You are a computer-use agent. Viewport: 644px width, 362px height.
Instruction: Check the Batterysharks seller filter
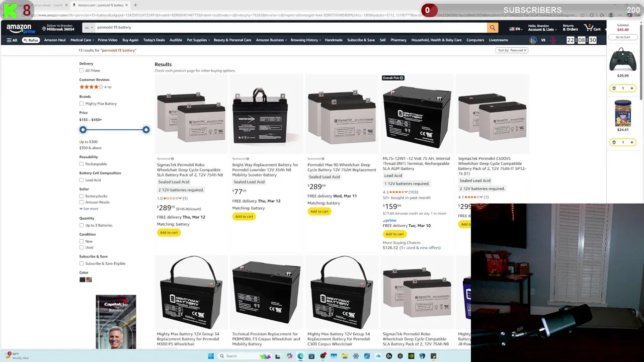pyautogui.click(x=82, y=196)
